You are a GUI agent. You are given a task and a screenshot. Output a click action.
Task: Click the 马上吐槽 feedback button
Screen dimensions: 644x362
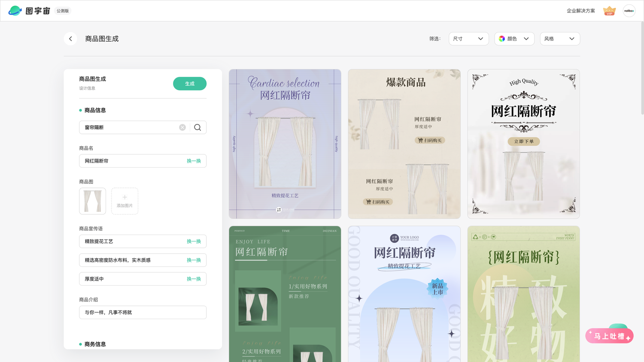(609, 336)
